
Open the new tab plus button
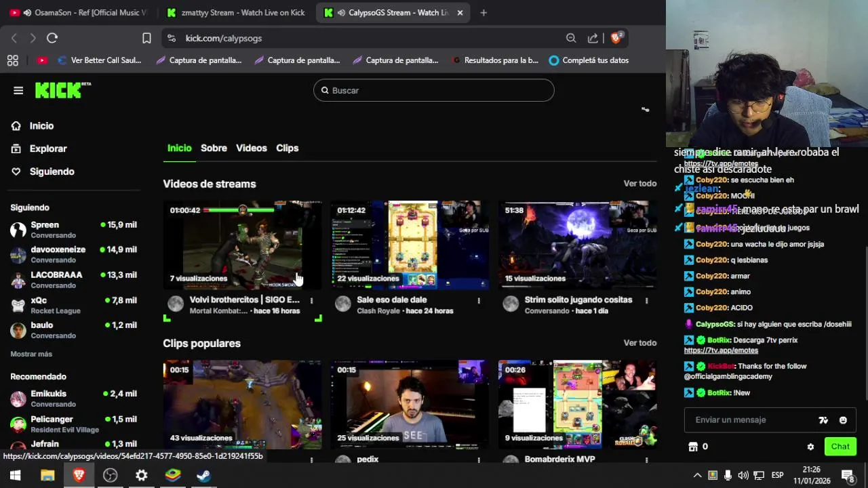tap(484, 12)
